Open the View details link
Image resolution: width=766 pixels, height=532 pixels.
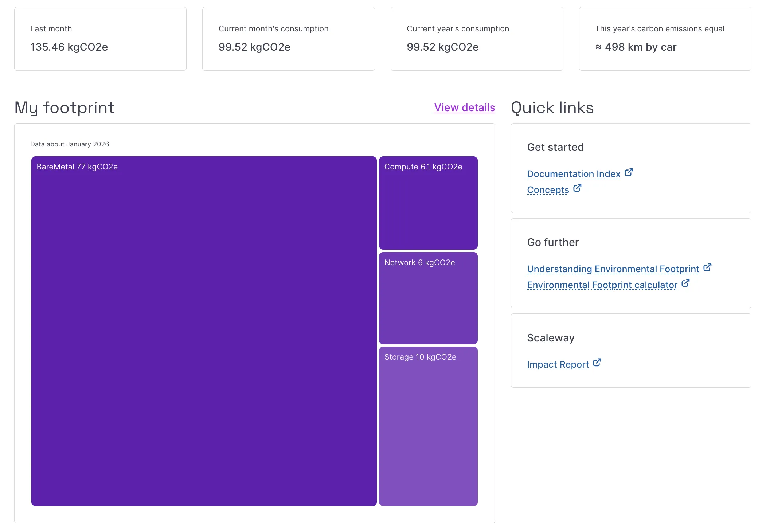tap(464, 107)
